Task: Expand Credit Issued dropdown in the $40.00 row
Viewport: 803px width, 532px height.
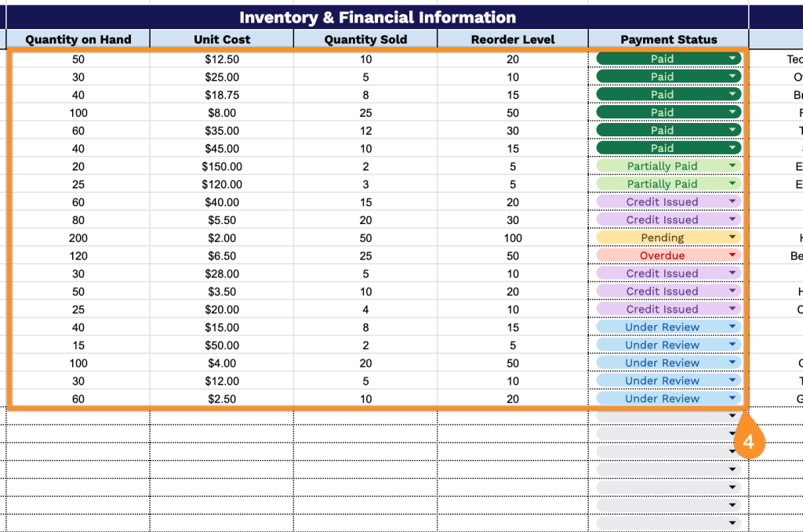Action: tap(732, 201)
